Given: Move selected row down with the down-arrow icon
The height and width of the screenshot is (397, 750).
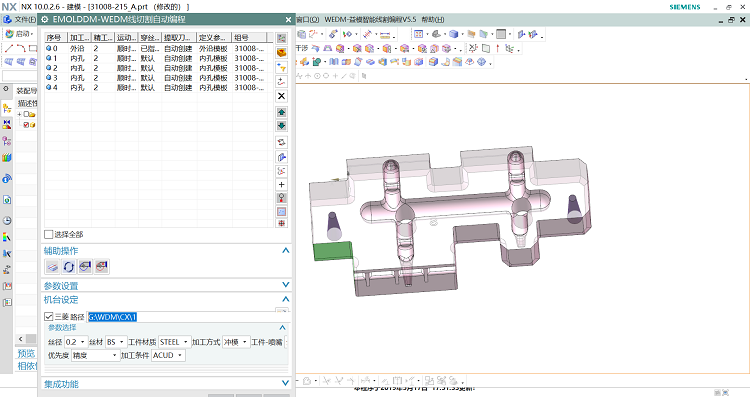Looking at the screenshot, I should tap(281, 126).
